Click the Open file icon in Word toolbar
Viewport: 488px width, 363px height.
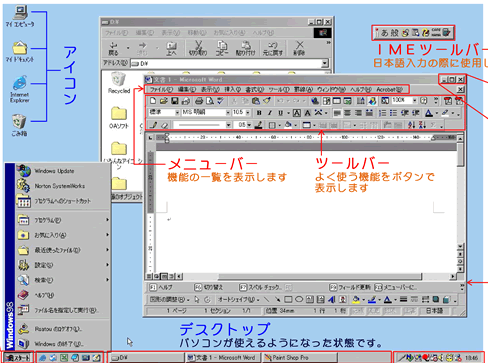coord(164,101)
